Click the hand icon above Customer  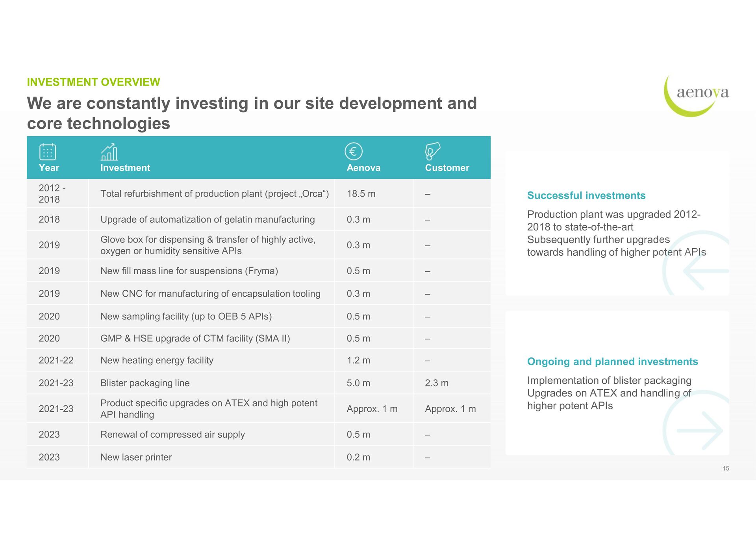[x=432, y=151]
